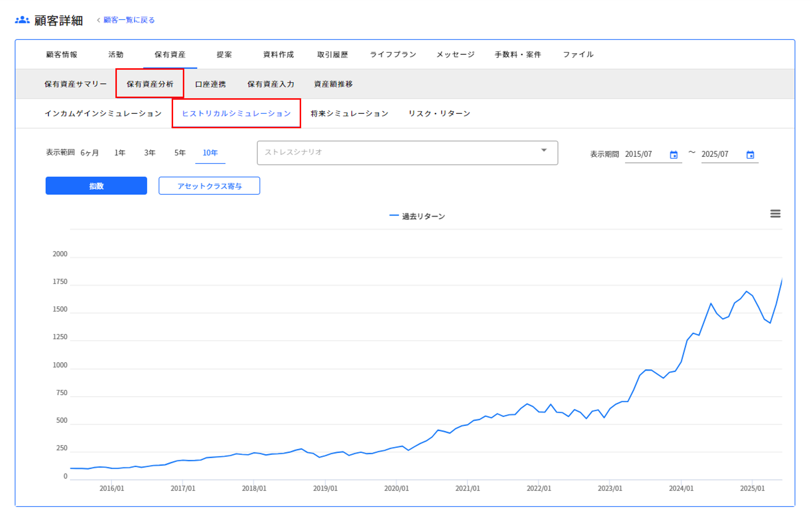Expand the ストレスシナリオ dropdown arrow

[544, 150]
